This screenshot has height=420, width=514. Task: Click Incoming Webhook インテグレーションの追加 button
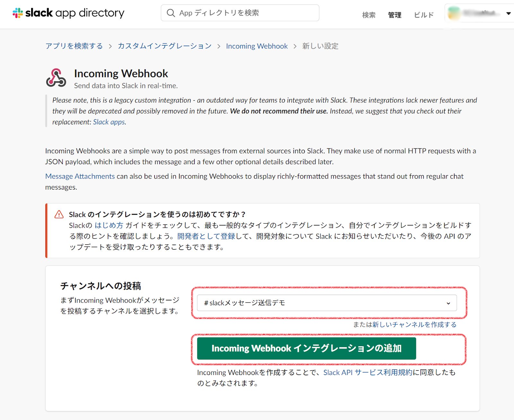point(306,348)
